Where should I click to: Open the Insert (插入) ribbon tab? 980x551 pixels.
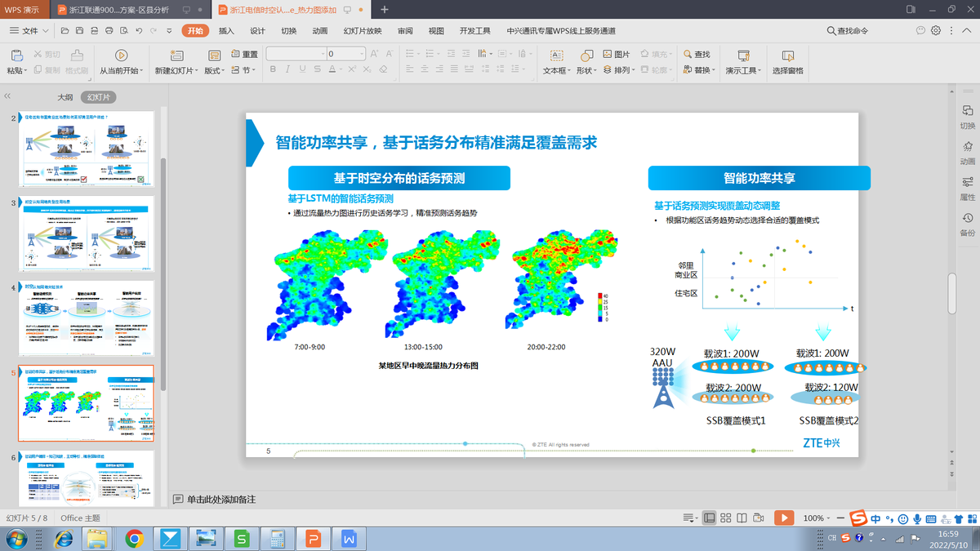226,31
